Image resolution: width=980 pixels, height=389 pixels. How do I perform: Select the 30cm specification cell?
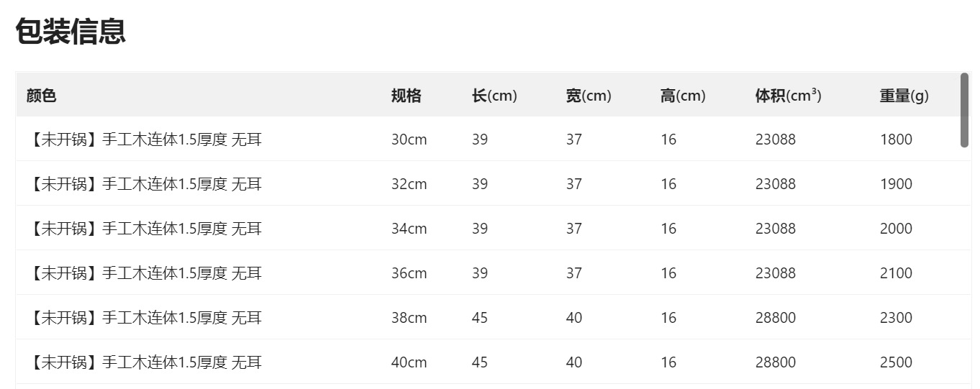pos(409,139)
